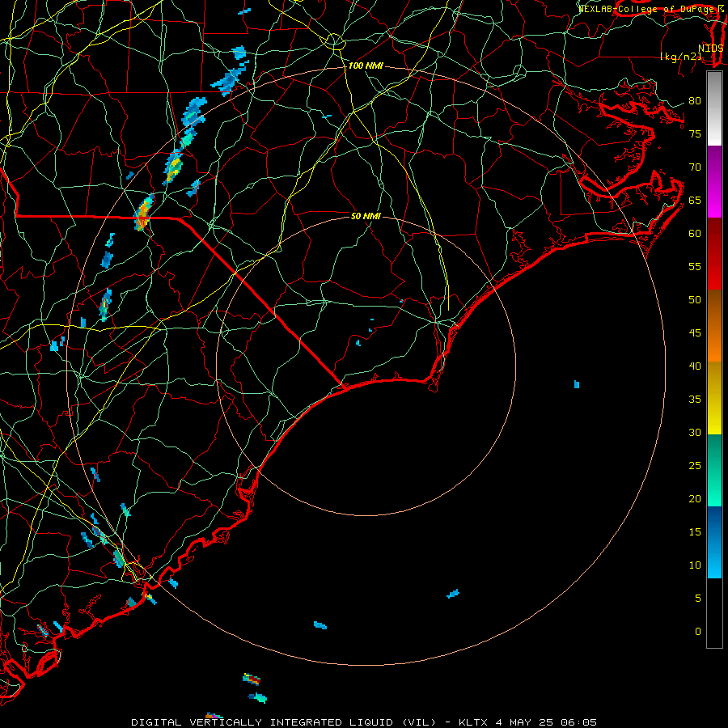Click the DIGITAL VERTICALLY INTEGRATED LIQUID title words

pyautogui.click(x=262, y=722)
